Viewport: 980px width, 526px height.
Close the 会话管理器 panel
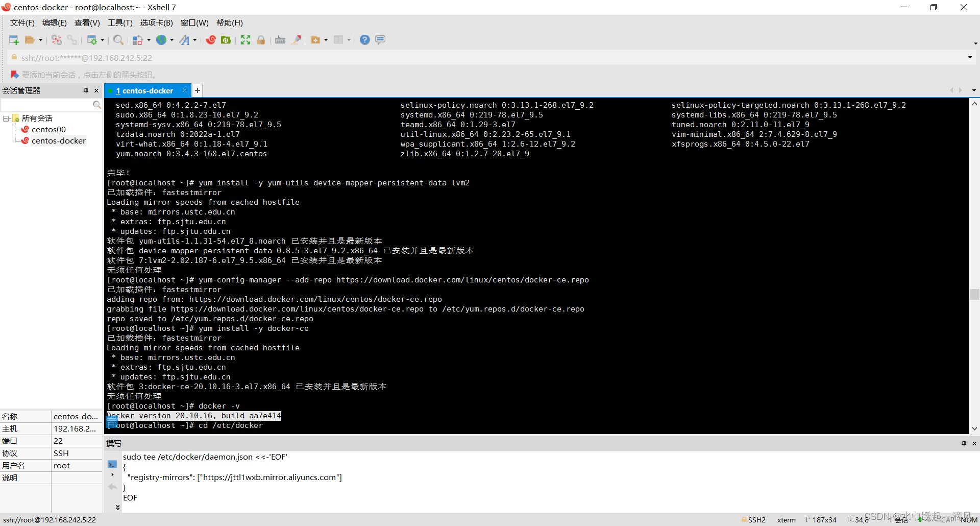coord(96,91)
